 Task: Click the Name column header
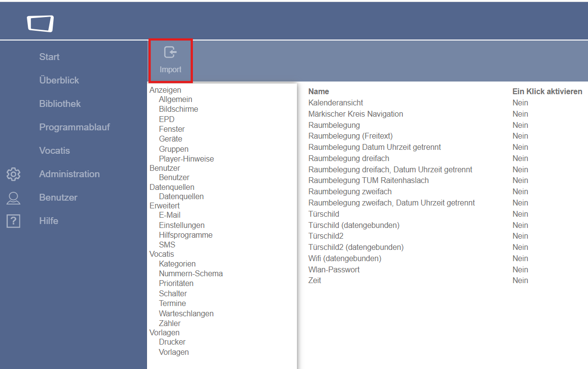[x=319, y=91]
